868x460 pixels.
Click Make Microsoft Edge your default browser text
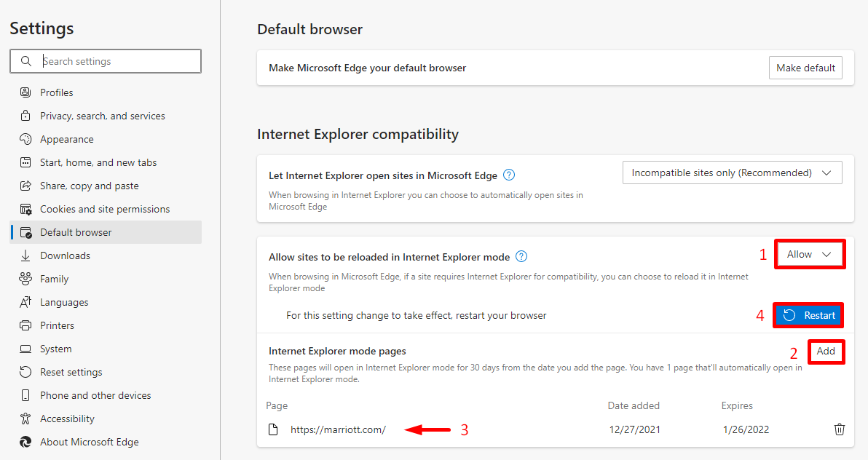(x=368, y=68)
